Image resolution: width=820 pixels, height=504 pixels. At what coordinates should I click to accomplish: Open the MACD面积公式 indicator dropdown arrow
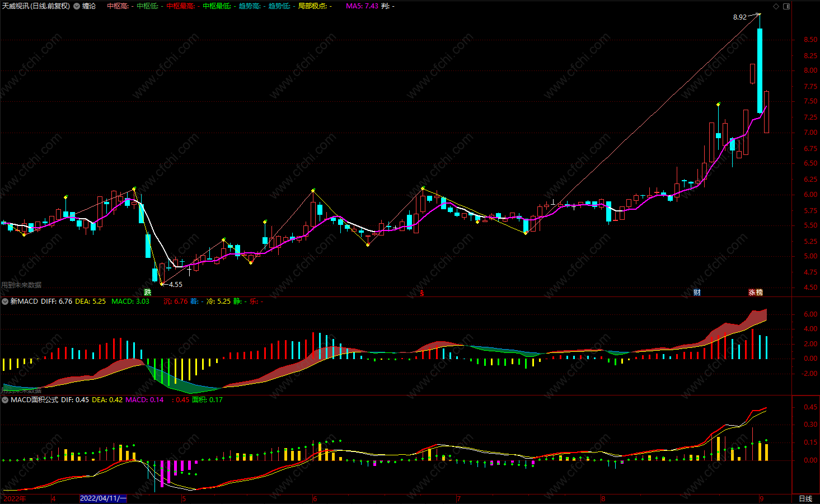point(5,400)
